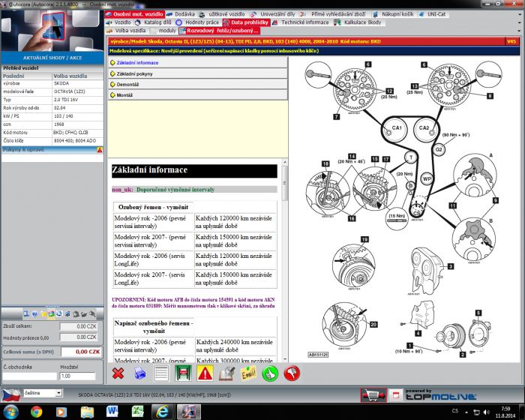Screen dimensions: 525x420
Task: Expand the Základní informace section
Action: click(x=197, y=63)
